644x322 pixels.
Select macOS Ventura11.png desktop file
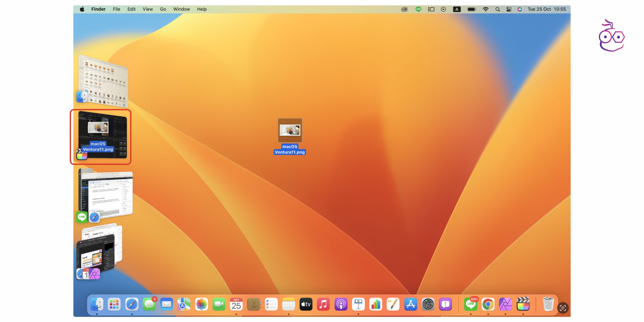(290, 131)
